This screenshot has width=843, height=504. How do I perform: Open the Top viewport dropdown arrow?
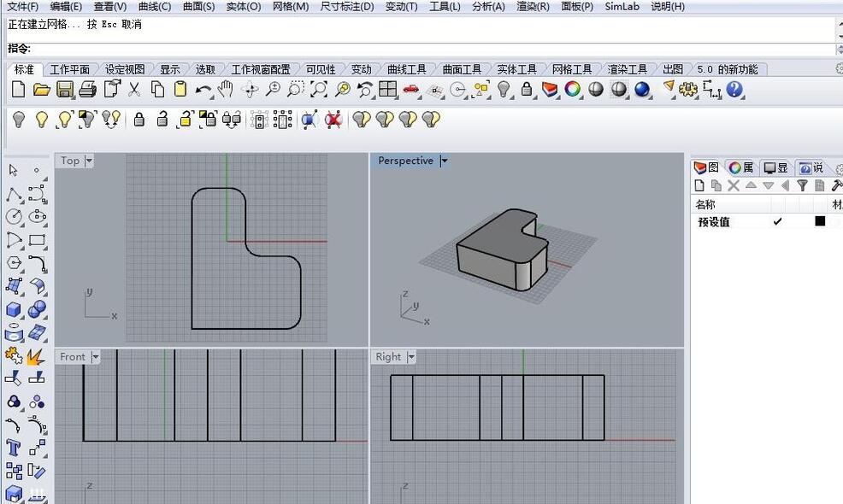(89, 160)
